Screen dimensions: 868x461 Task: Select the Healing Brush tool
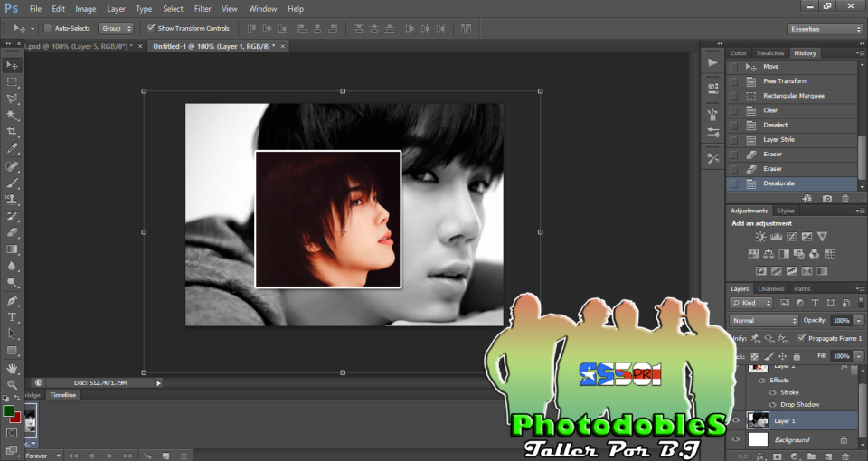12,166
